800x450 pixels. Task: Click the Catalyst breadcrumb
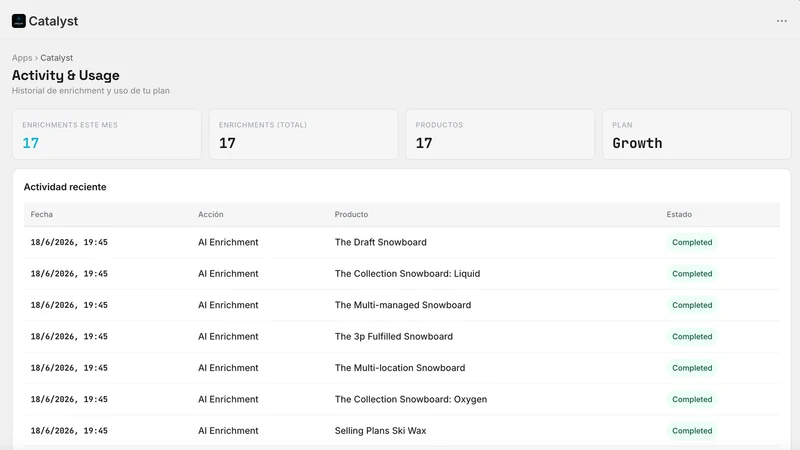[x=57, y=58]
